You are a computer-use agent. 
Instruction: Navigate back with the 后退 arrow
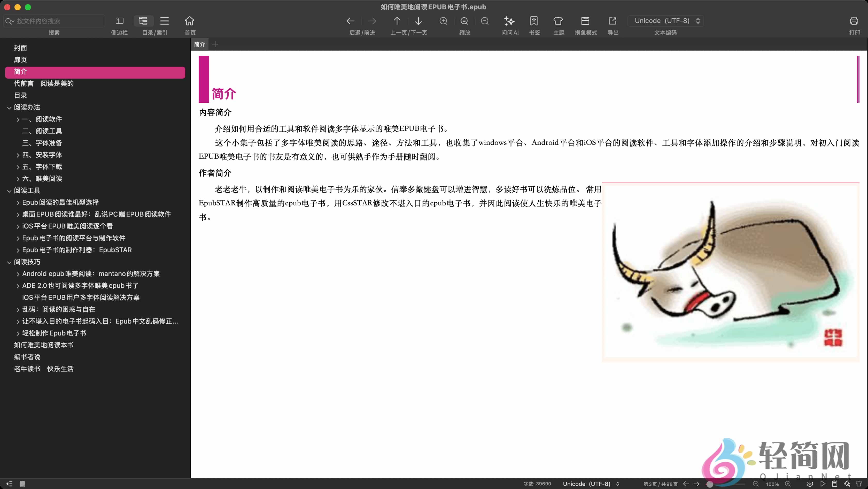(350, 21)
